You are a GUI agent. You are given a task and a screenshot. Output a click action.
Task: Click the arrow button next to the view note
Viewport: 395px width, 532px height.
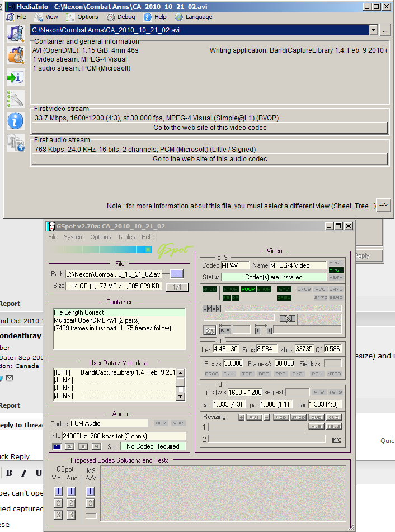(x=383, y=206)
